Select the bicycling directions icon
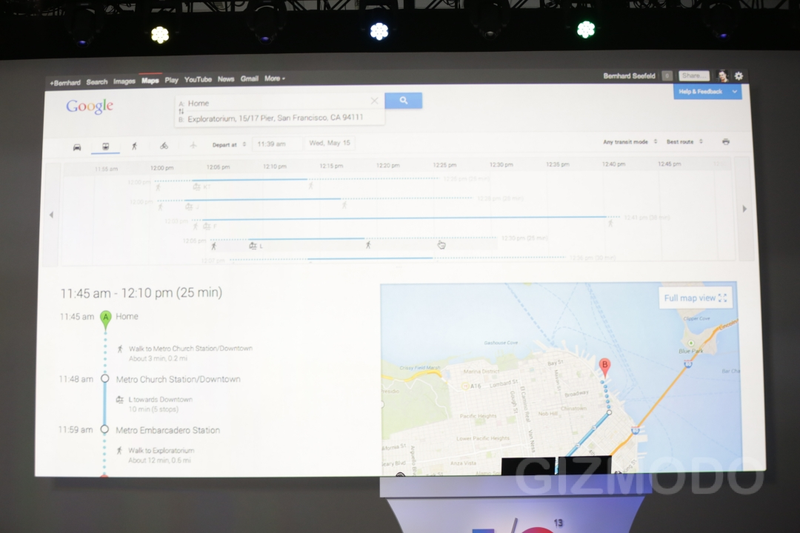The width and height of the screenshot is (800, 533). 164,145
